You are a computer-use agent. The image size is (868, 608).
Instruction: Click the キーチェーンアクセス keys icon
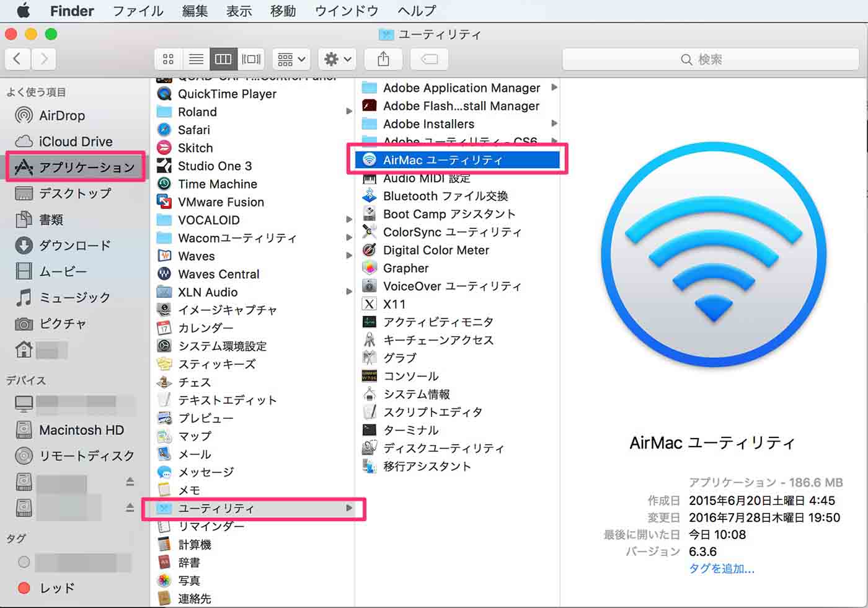pos(370,339)
